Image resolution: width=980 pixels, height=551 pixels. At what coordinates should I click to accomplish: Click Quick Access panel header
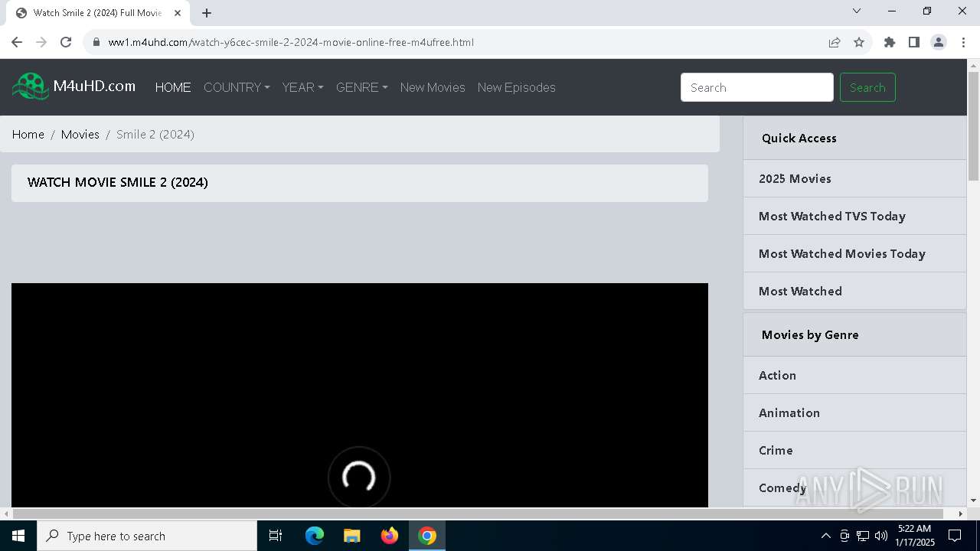point(854,138)
